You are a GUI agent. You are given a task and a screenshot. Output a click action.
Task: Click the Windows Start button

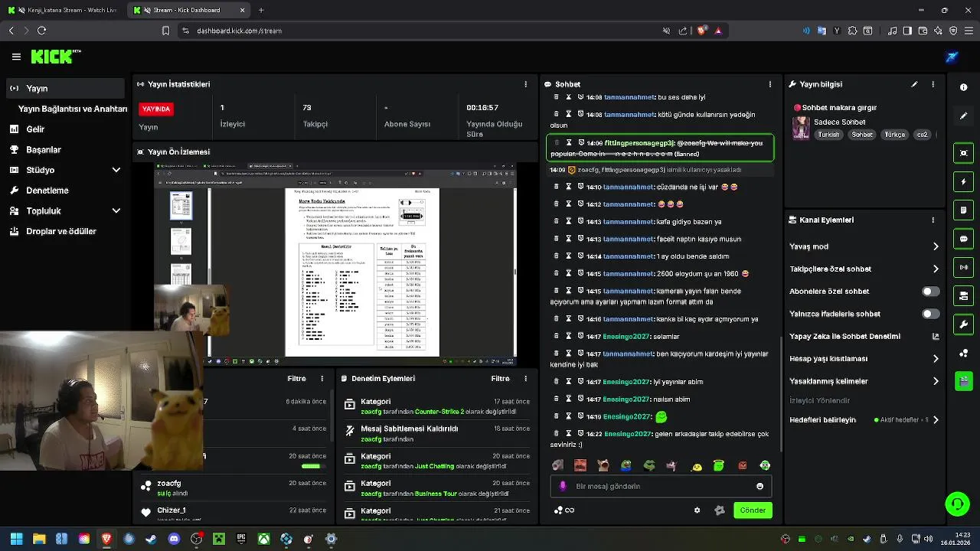click(16, 539)
